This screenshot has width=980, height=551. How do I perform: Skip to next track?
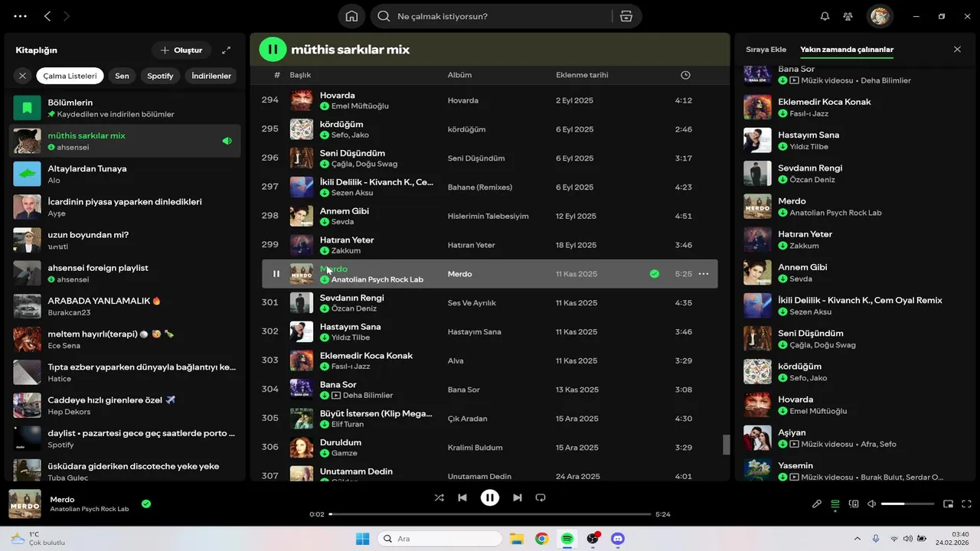[x=518, y=497]
